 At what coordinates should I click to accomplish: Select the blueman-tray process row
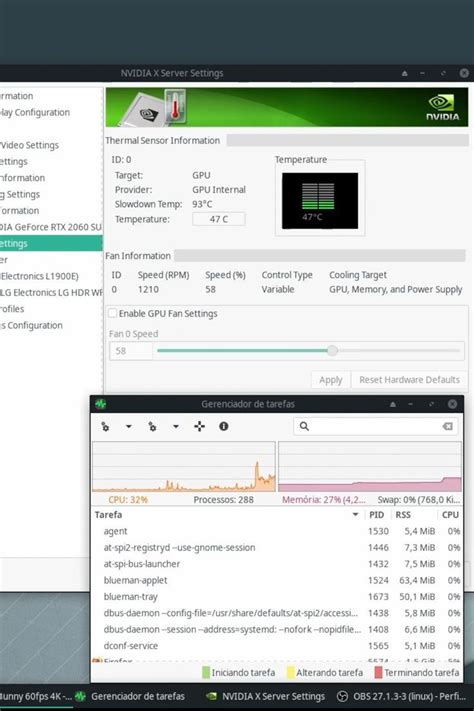(x=277, y=597)
